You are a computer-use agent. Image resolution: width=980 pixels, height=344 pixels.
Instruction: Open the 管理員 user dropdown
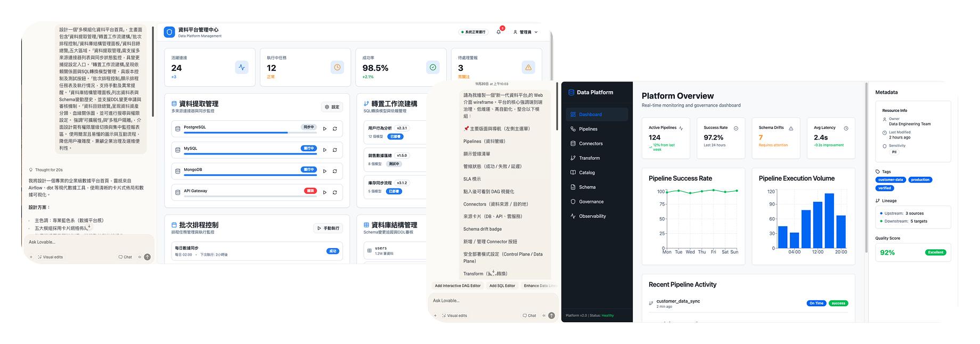[525, 32]
